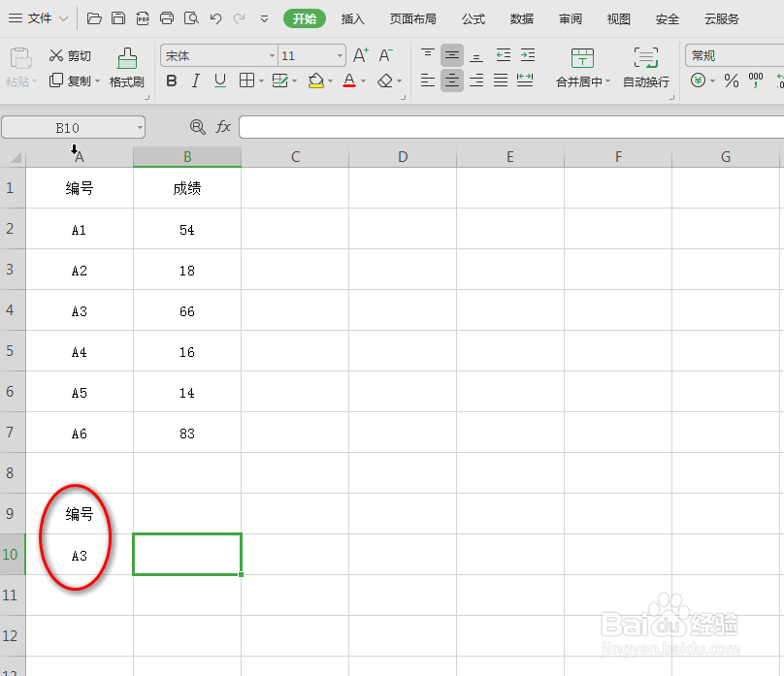Expand the 文件 menu dropdown arrow

(x=63, y=19)
